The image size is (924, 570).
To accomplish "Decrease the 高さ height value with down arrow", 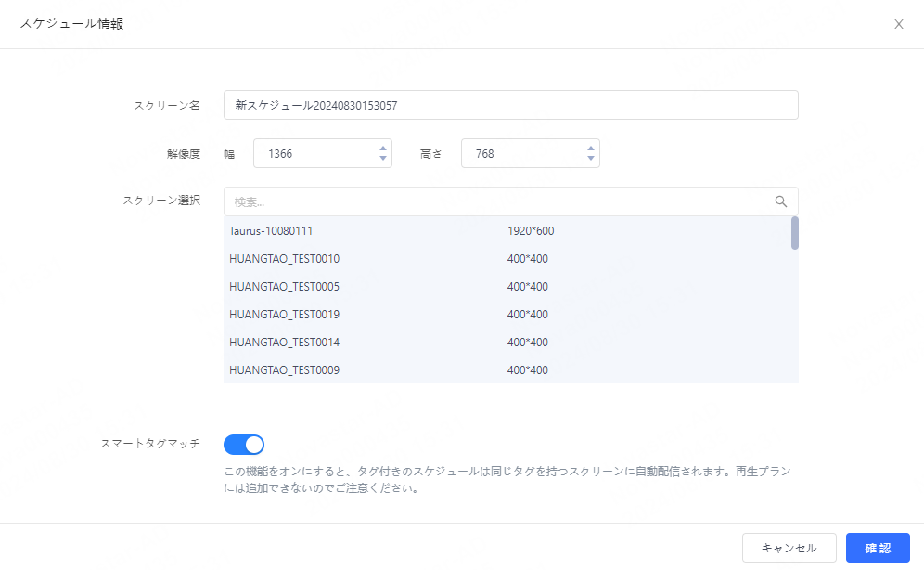I will (x=591, y=159).
